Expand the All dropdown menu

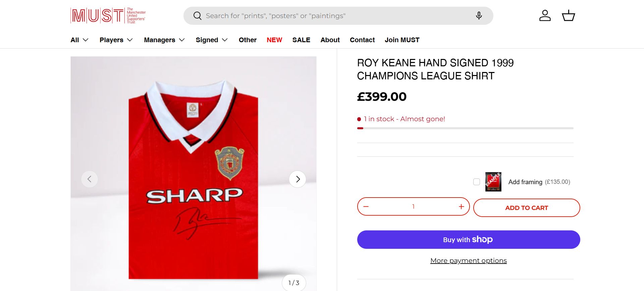click(x=79, y=40)
